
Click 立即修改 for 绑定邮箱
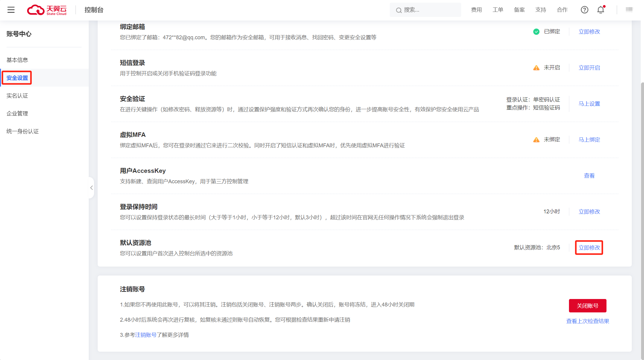(x=589, y=32)
